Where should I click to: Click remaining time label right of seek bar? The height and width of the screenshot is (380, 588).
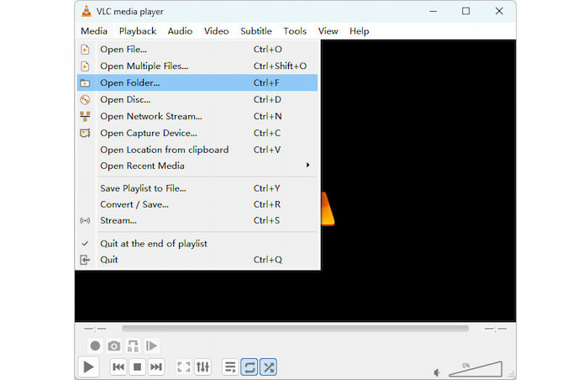click(x=496, y=329)
